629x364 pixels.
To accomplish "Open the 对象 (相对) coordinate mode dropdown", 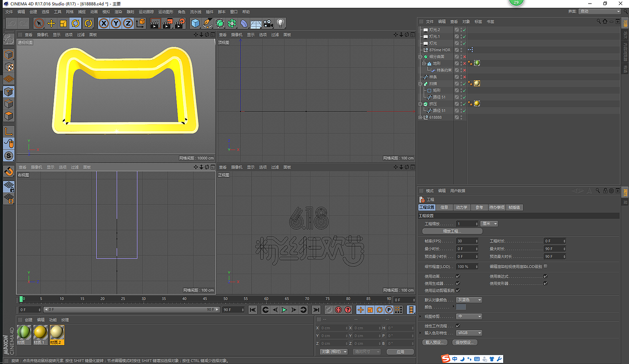I will [334, 352].
